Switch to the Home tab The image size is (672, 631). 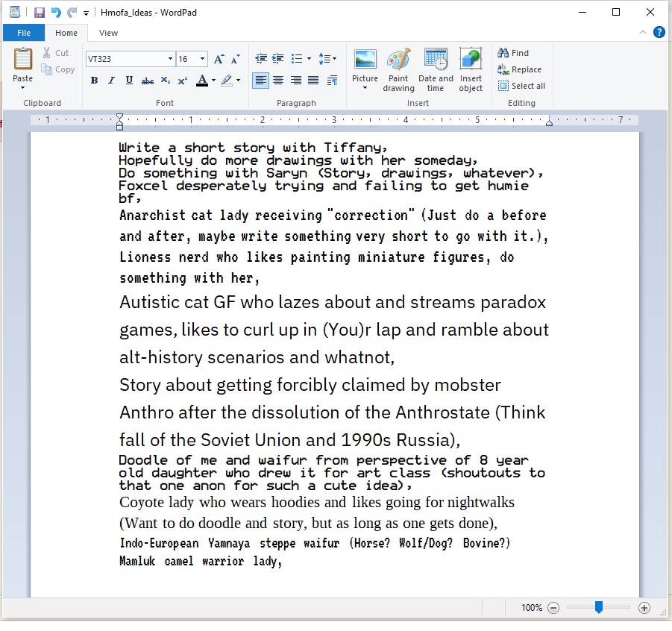point(66,33)
